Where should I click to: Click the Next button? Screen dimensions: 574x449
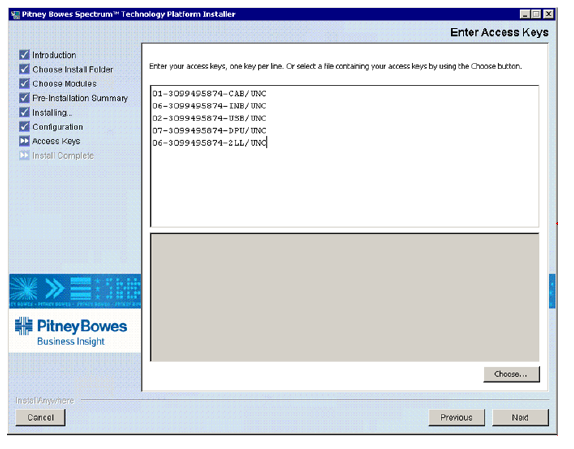point(520,418)
